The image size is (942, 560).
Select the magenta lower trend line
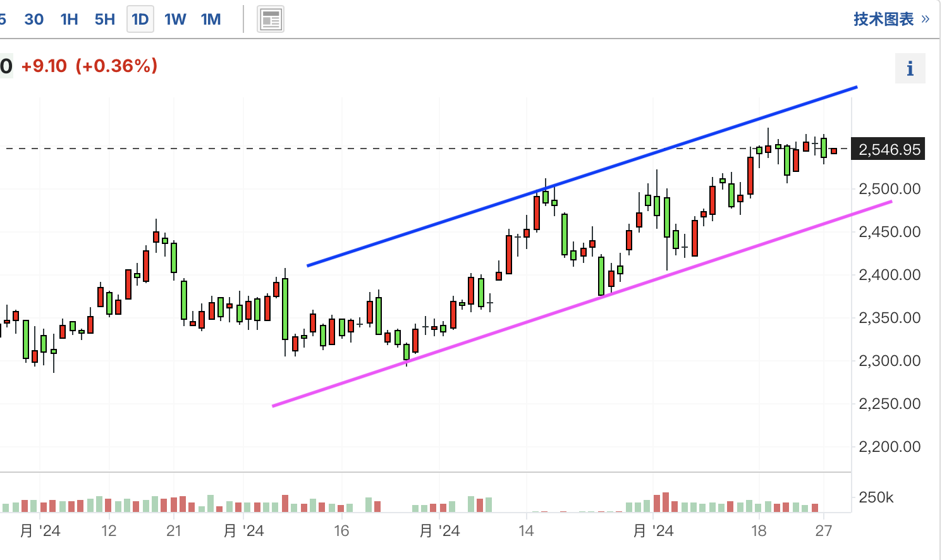582,304
